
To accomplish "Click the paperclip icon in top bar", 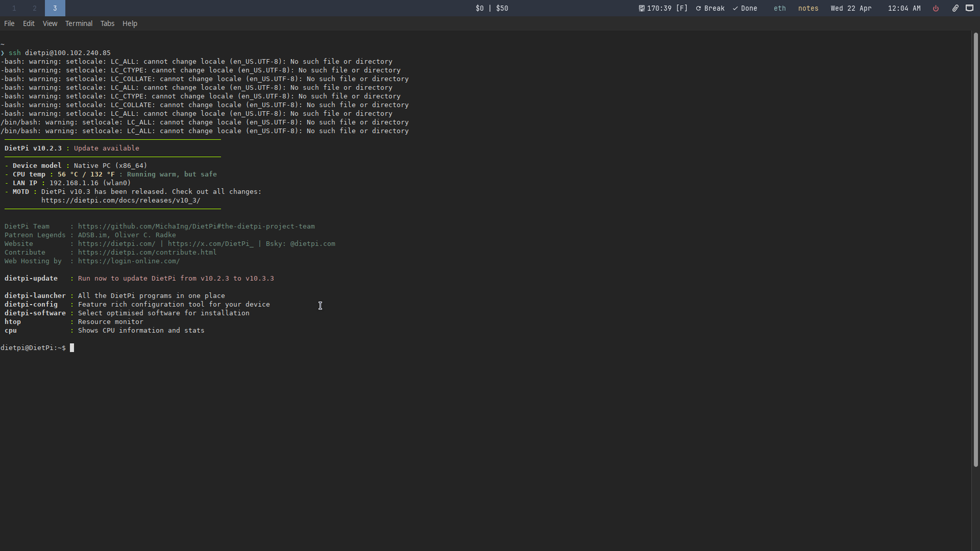I will click(955, 8).
